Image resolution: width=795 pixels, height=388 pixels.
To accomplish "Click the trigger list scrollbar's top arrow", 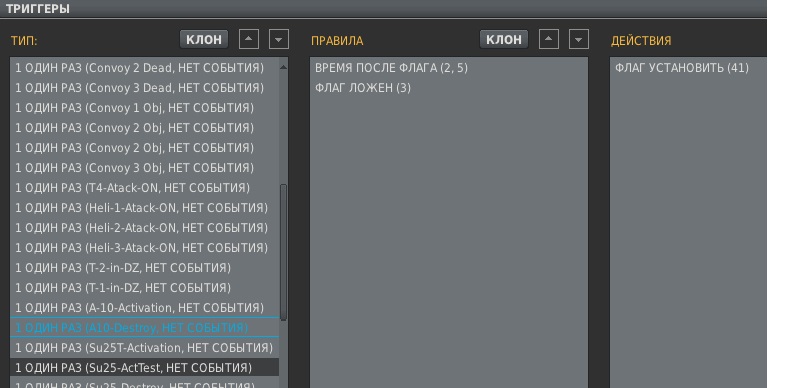I will click(283, 66).
